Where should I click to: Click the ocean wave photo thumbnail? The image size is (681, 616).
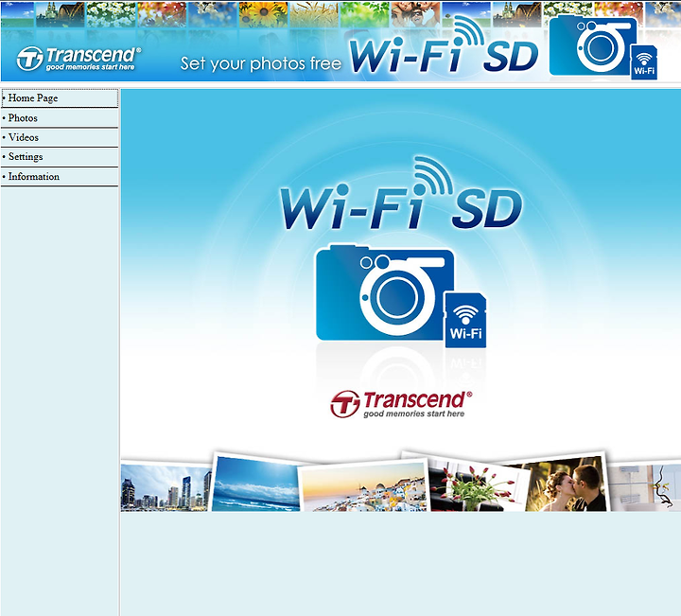coord(256,484)
